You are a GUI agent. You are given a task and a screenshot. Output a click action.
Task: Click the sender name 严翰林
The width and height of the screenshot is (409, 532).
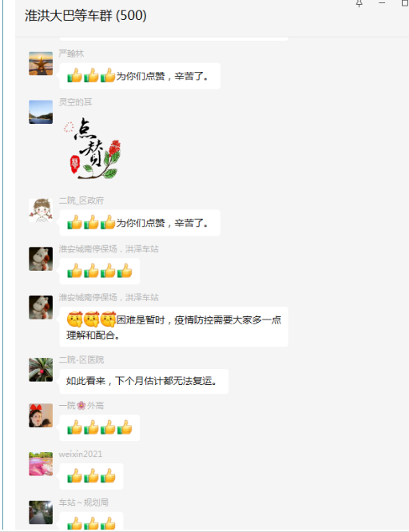tap(71, 54)
